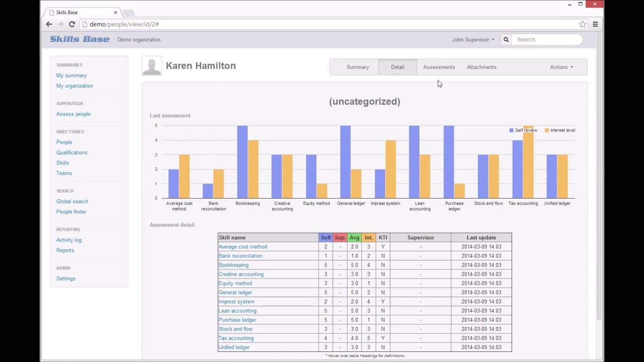This screenshot has height=362, width=644.
Task: Click Bookkeeping self review bar
Action: coord(243,162)
